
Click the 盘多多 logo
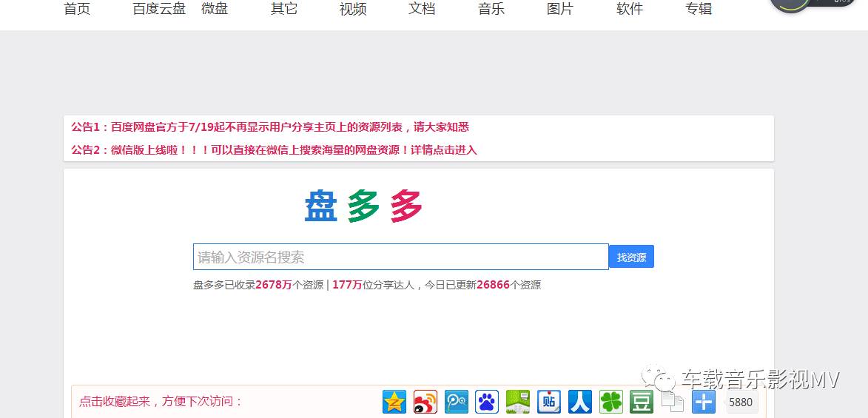click(x=363, y=206)
